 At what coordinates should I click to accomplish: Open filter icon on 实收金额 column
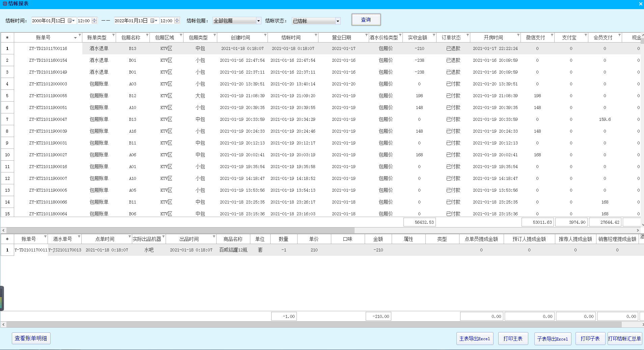(x=434, y=35)
